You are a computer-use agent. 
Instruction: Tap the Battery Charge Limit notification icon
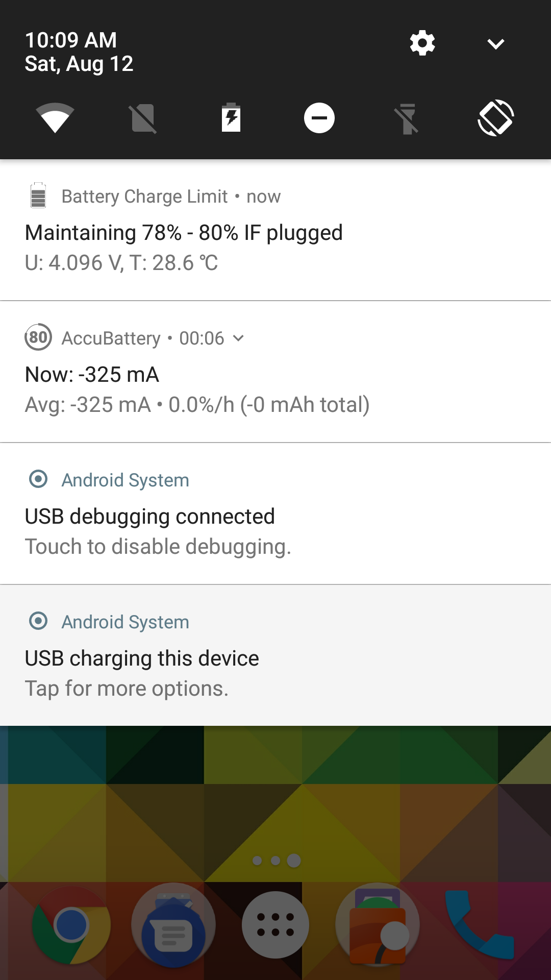39,195
